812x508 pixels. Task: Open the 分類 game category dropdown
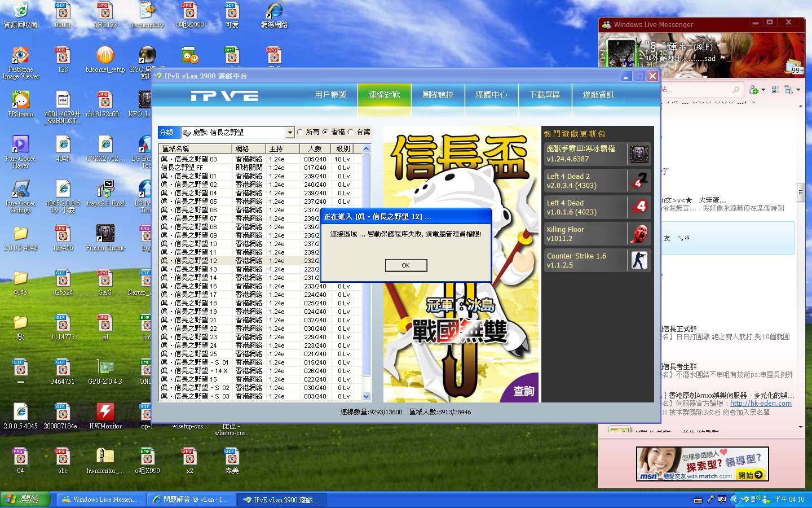point(290,133)
